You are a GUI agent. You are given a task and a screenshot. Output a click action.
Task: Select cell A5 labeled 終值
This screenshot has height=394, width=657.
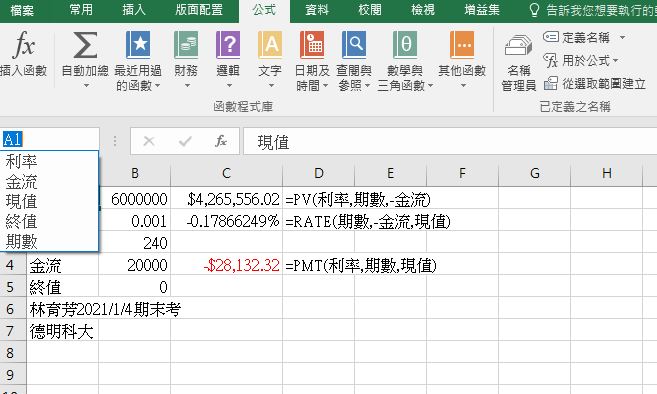click(63, 287)
